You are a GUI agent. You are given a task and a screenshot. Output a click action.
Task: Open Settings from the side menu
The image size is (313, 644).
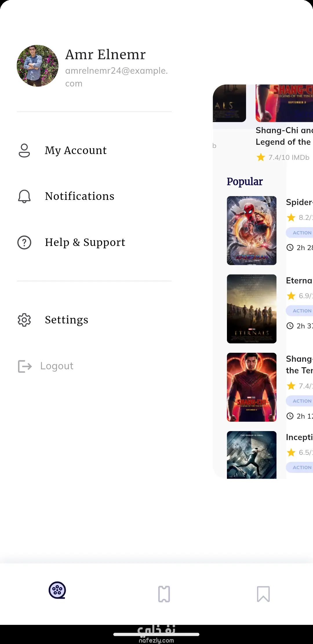tap(66, 320)
